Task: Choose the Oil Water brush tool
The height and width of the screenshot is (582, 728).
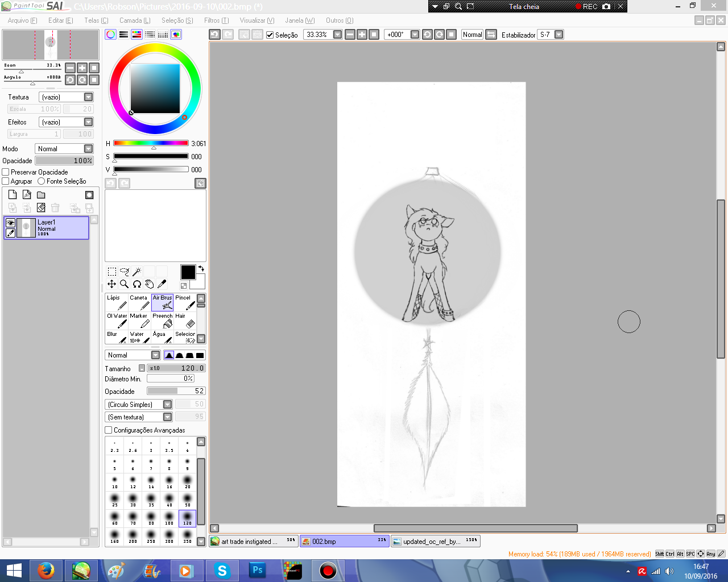Action: pyautogui.click(x=117, y=321)
